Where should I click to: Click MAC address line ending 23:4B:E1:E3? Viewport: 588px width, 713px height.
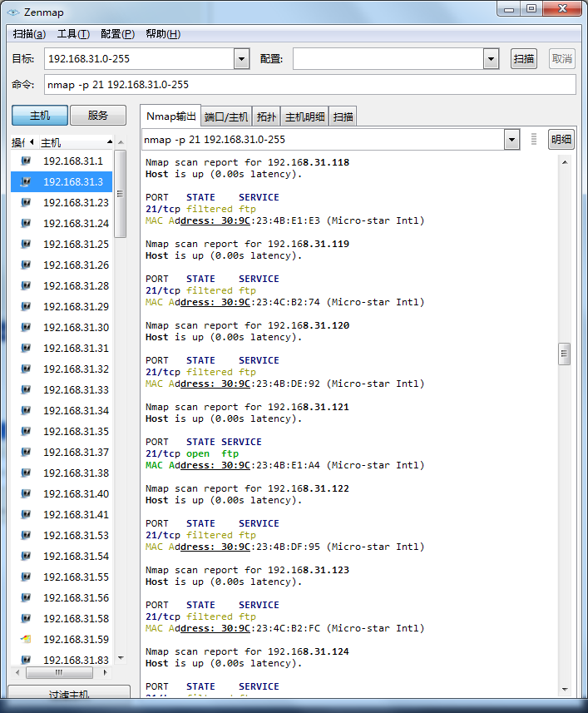tap(285, 220)
